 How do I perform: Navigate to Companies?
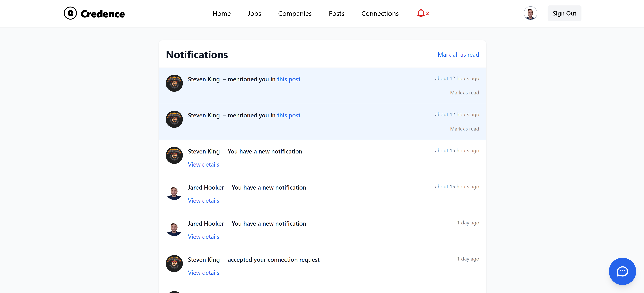[x=295, y=13]
